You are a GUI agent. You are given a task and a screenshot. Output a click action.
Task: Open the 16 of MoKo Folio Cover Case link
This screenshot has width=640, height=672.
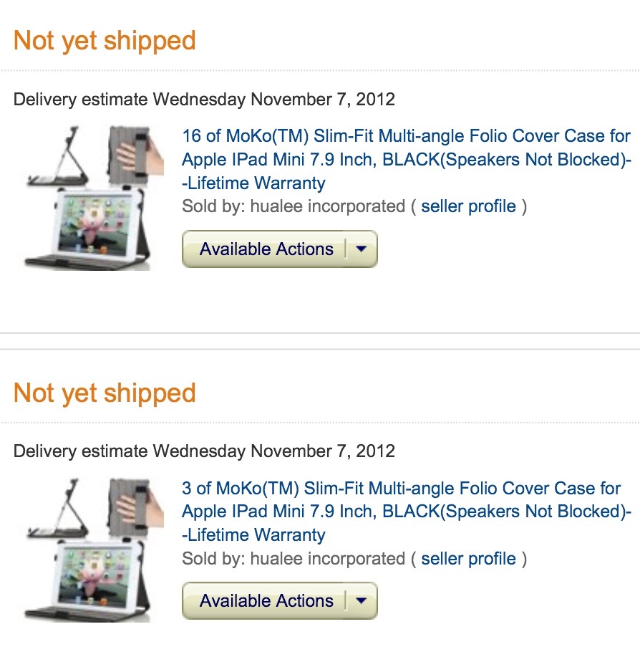pyautogui.click(x=406, y=160)
